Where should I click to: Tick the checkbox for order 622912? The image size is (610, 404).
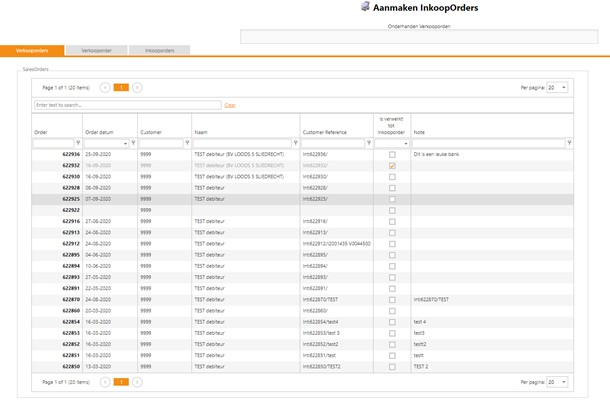click(x=392, y=244)
